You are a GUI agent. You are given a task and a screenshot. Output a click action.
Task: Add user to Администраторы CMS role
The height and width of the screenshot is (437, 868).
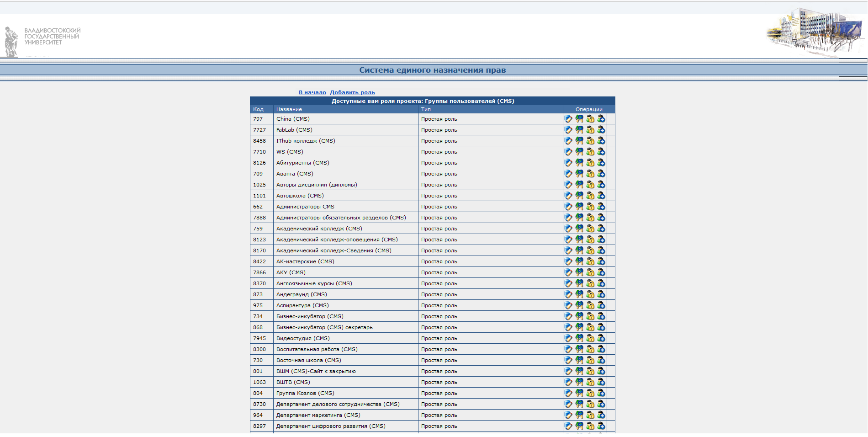(x=601, y=207)
